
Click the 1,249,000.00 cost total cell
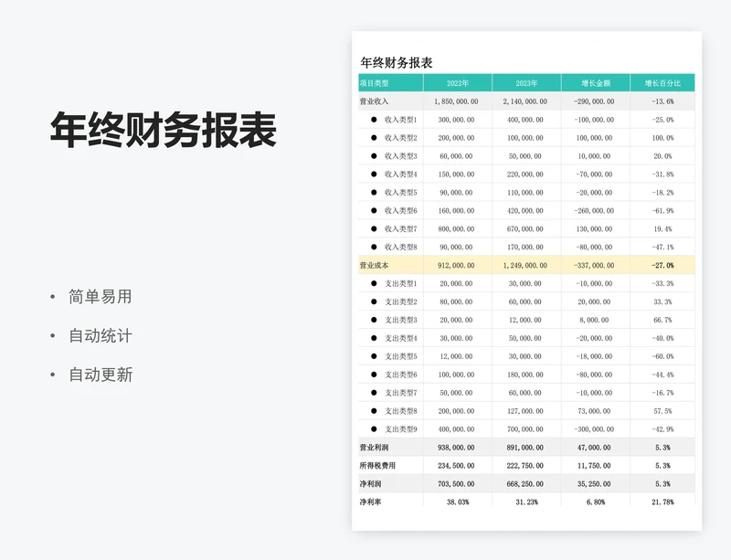tap(524, 265)
